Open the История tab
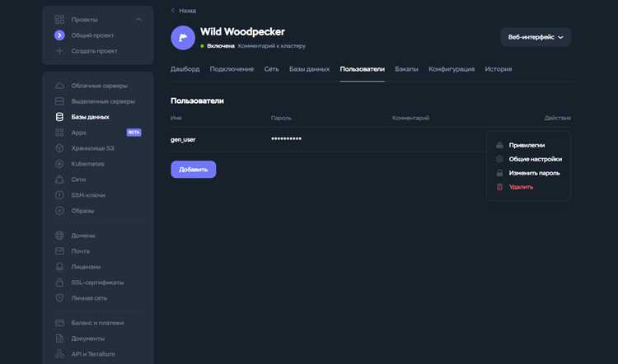Image resolution: width=618 pixels, height=364 pixels. (499, 69)
